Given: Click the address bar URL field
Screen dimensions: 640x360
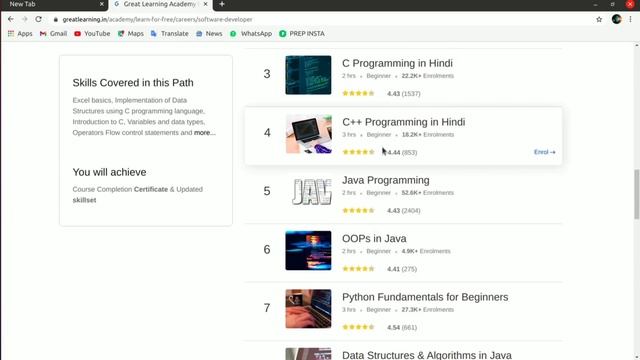Looking at the screenshot, I should [322, 19].
